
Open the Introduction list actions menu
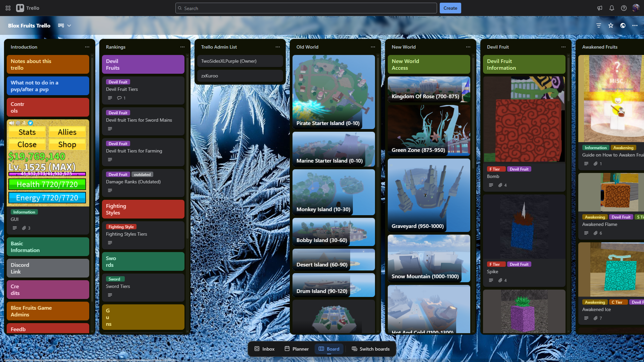point(87,47)
